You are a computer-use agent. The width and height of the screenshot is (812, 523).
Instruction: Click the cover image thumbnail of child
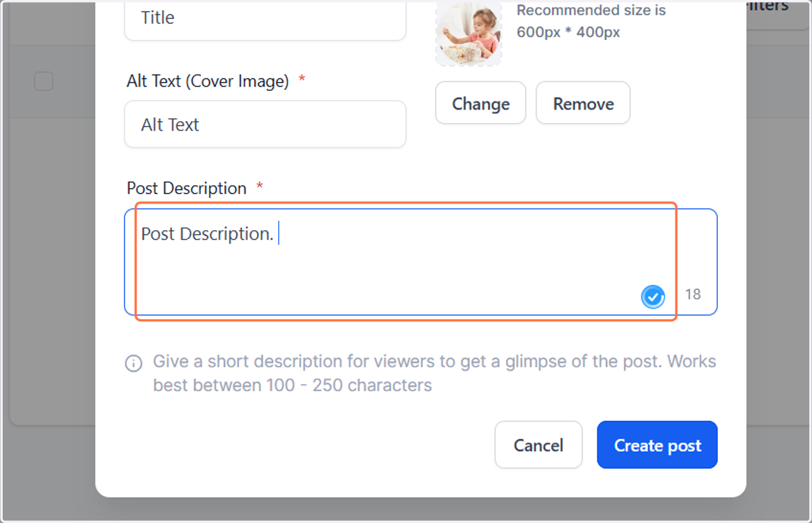click(469, 33)
